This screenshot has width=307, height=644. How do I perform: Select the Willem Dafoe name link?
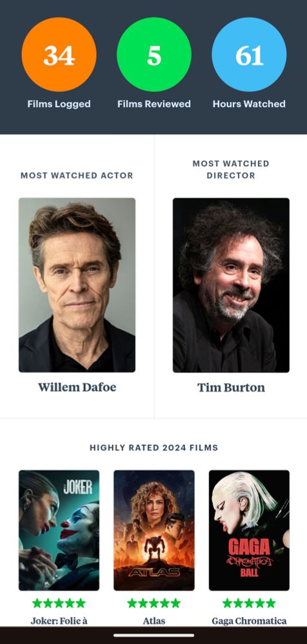click(77, 387)
